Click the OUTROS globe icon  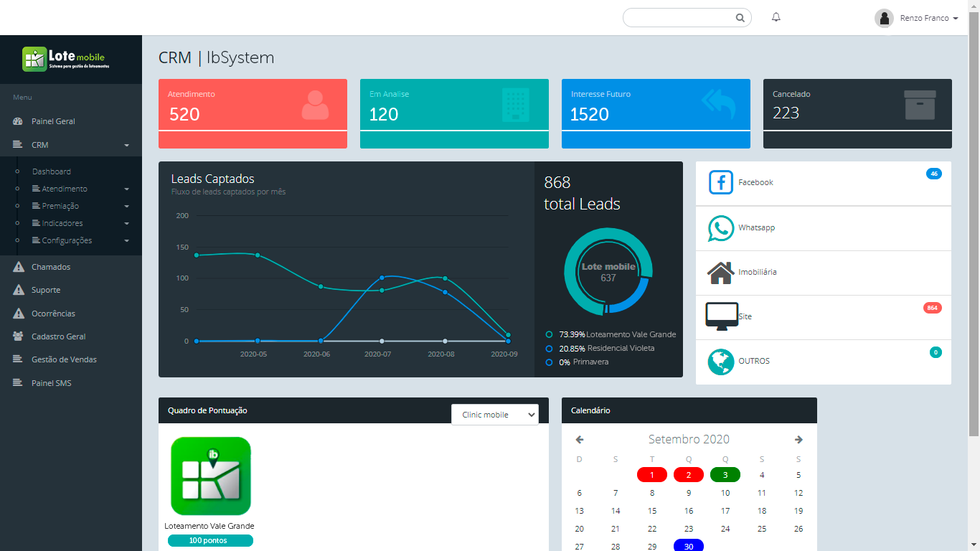pos(720,362)
